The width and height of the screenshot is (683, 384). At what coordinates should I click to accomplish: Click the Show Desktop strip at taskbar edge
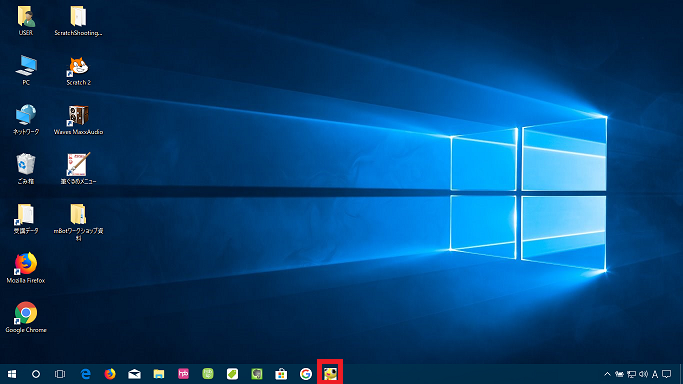681,374
